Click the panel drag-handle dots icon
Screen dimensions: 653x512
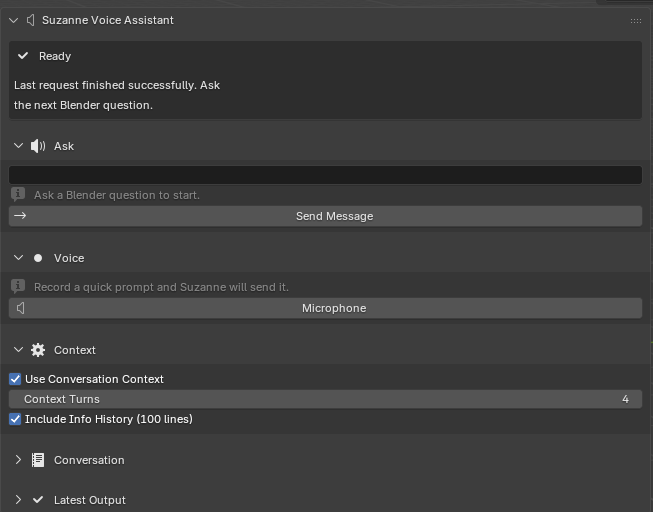636,20
